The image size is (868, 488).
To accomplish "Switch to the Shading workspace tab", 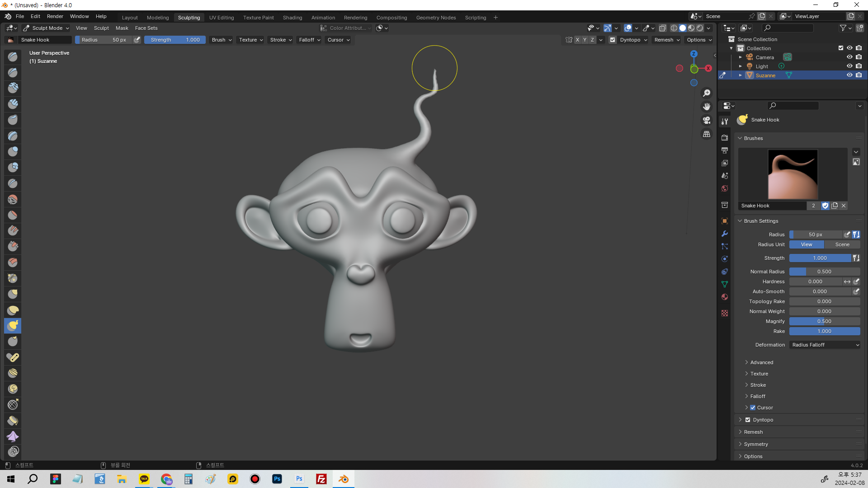I will tap(292, 18).
